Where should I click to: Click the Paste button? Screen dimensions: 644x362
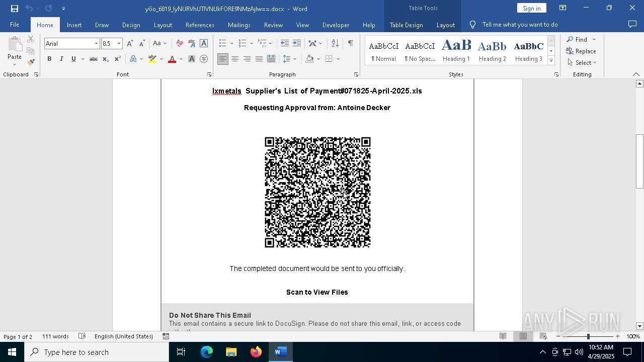(14, 51)
